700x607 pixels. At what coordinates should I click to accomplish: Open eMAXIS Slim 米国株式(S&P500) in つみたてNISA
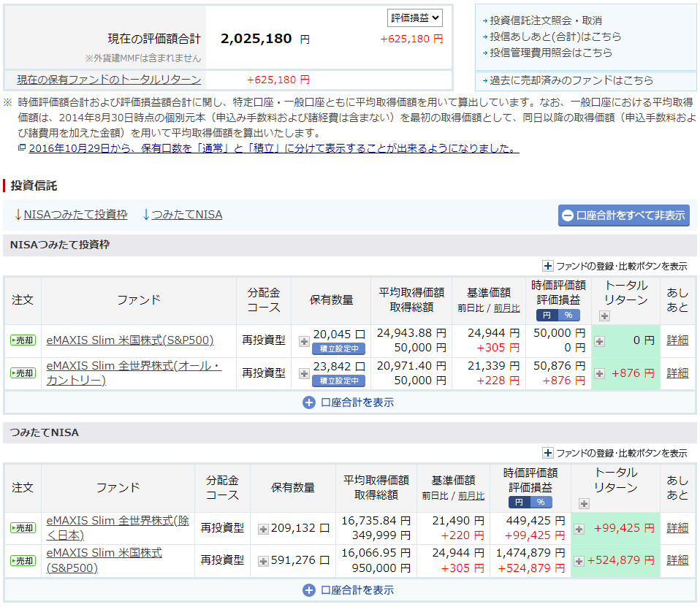pos(104,560)
